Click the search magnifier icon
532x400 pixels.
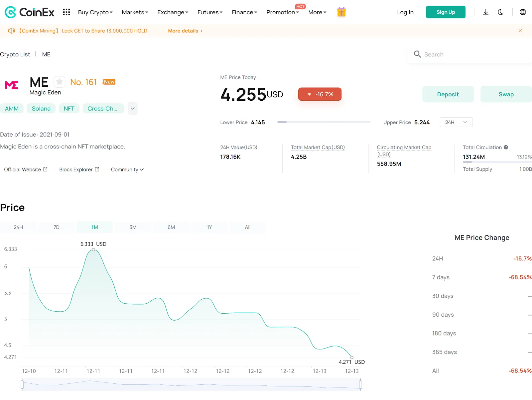(417, 54)
